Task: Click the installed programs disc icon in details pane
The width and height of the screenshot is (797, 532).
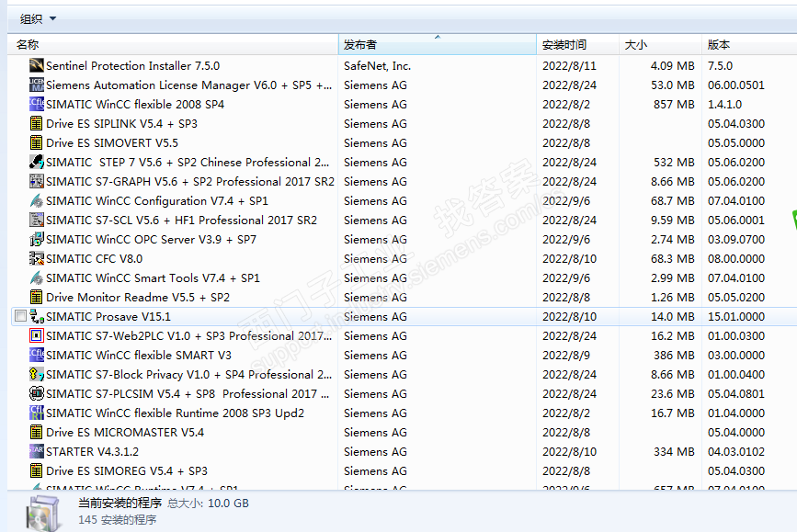Action: tap(43, 514)
